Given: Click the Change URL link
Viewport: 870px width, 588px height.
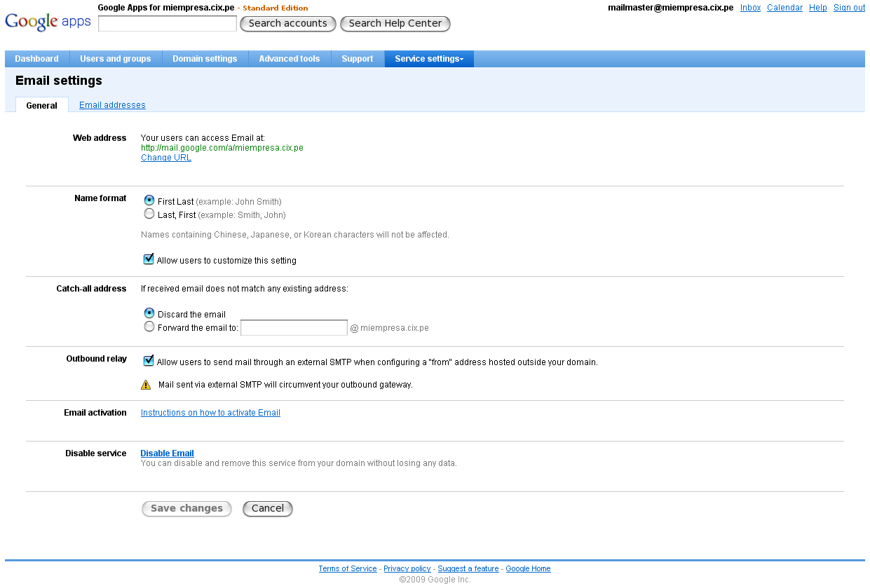Looking at the screenshot, I should click(166, 158).
